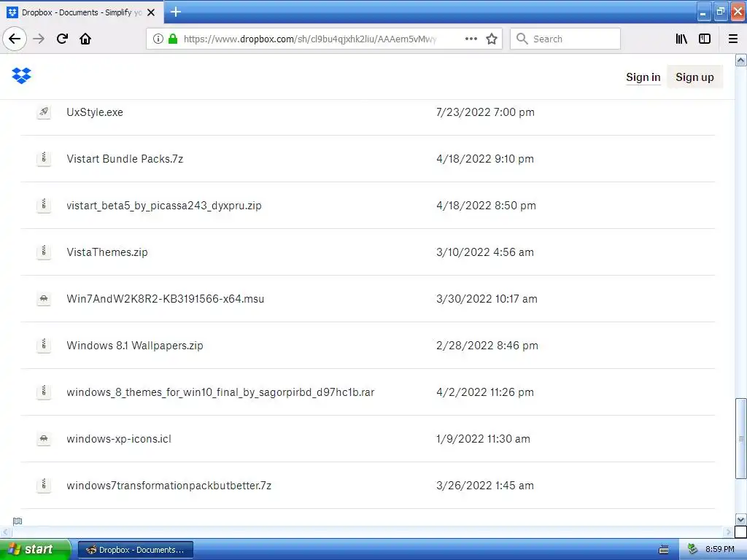The height and width of the screenshot is (560, 747).
Task: Click file icon for Win7AndW2K8R2 msu file
Action: tap(44, 298)
